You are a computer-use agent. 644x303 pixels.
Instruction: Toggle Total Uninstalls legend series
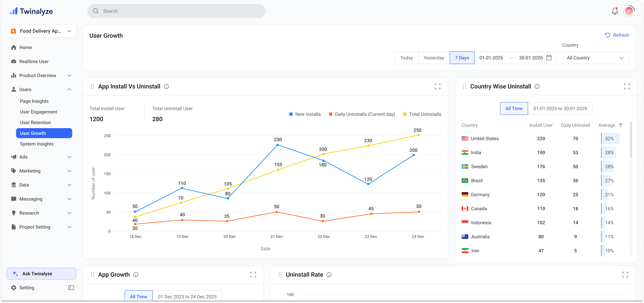tap(422, 114)
